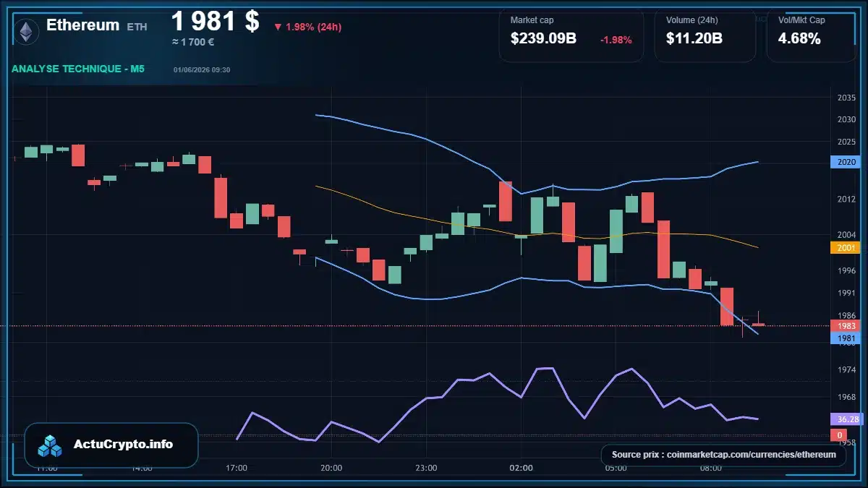868x488 pixels.
Task: Click the 2012 price axis label
Action: (x=846, y=199)
